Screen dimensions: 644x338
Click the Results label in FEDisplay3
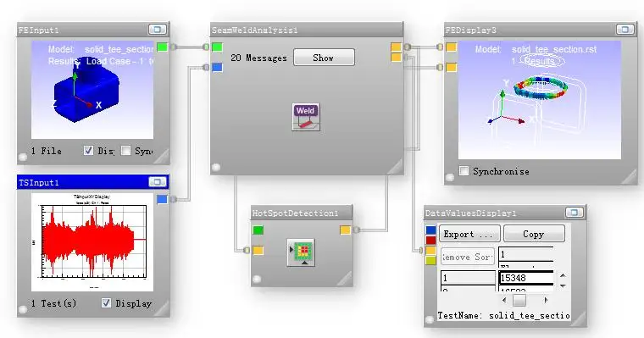[540, 61]
